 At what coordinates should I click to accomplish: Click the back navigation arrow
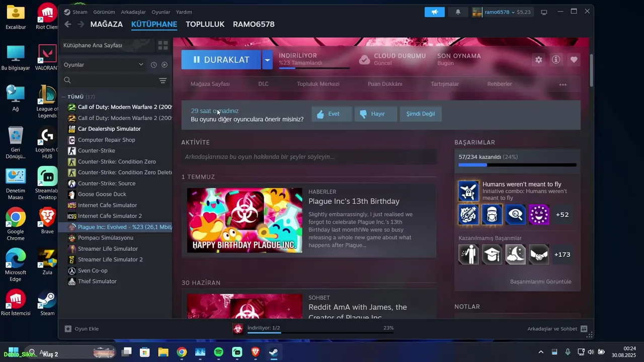68,24
